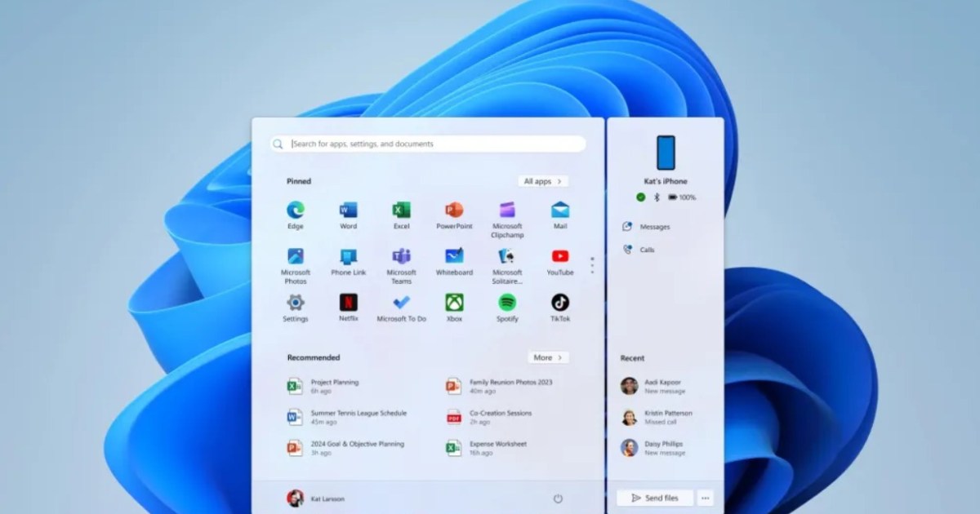This screenshot has width=980, height=514.
Task: Open 2024 Goal & Objective Planning file
Action: point(346,448)
